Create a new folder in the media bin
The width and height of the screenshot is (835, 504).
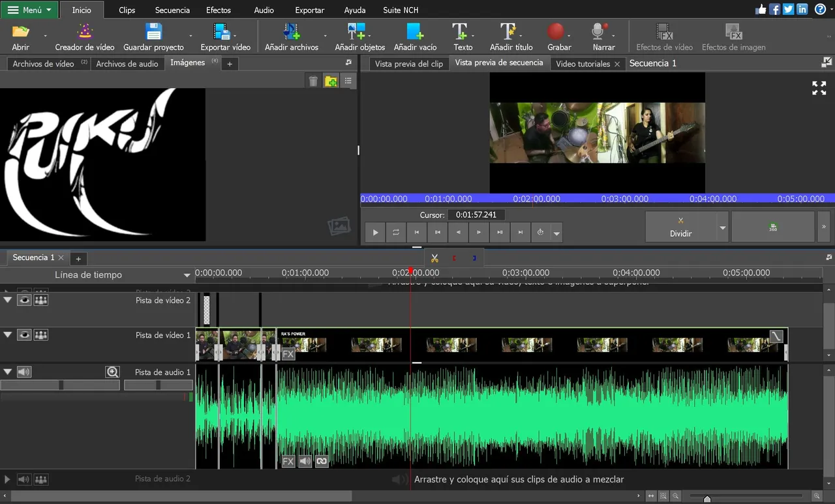click(331, 81)
